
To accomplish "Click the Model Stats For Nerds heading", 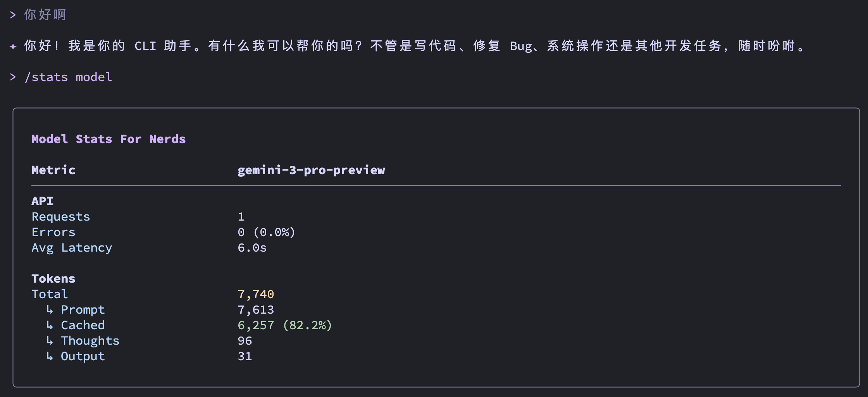I will point(108,139).
